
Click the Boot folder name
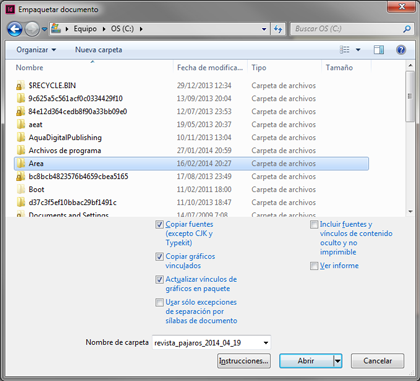click(36, 190)
